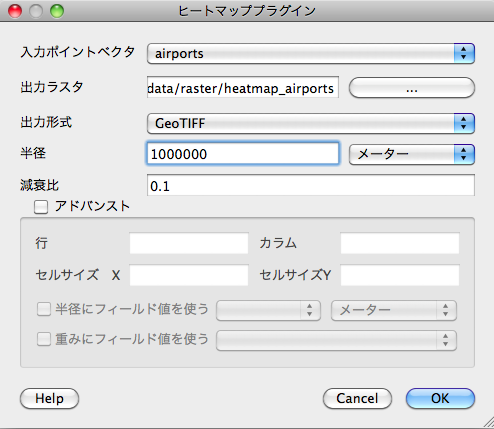Screen dimensions: 494x429
Task: Toggle the 重みにフィールド値を使う checkbox
Action: (x=44, y=340)
